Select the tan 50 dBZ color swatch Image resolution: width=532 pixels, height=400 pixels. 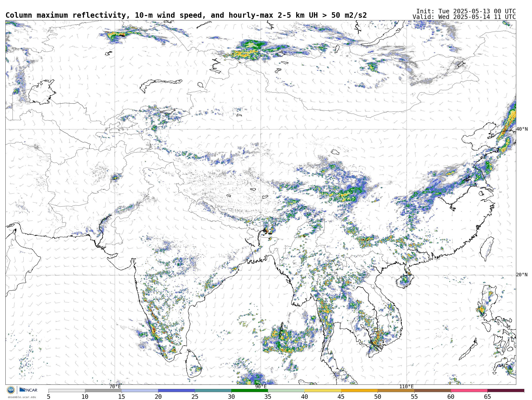tap(396, 390)
